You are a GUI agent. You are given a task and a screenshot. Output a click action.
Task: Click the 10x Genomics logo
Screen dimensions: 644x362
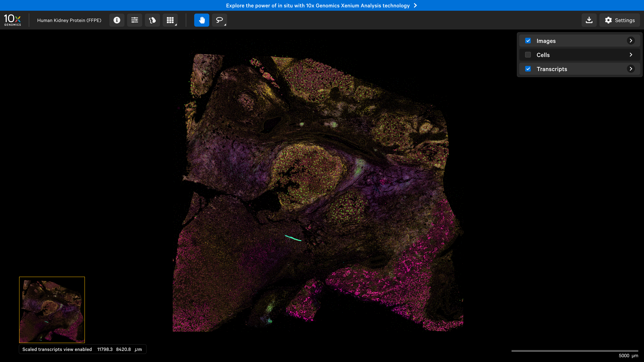click(13, 20)
